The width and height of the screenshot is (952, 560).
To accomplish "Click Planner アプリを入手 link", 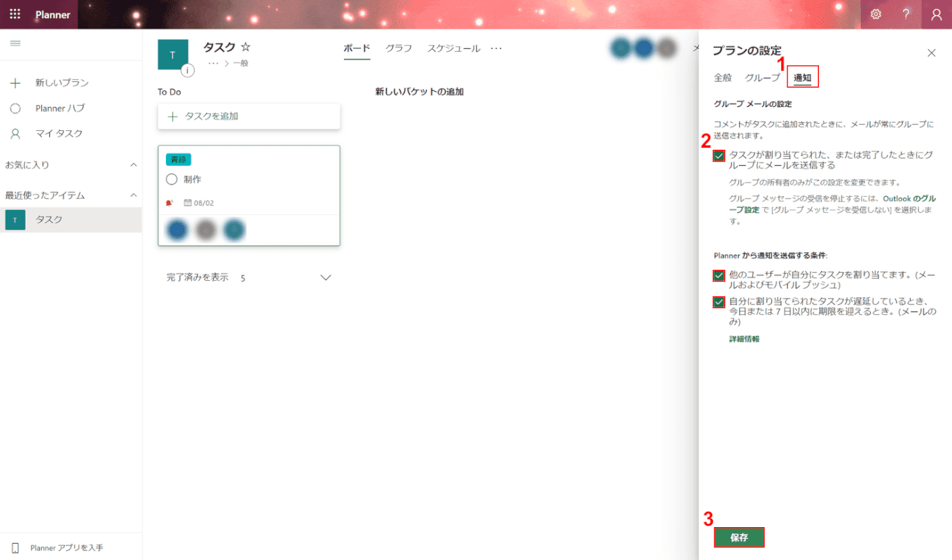I will 67,547.
